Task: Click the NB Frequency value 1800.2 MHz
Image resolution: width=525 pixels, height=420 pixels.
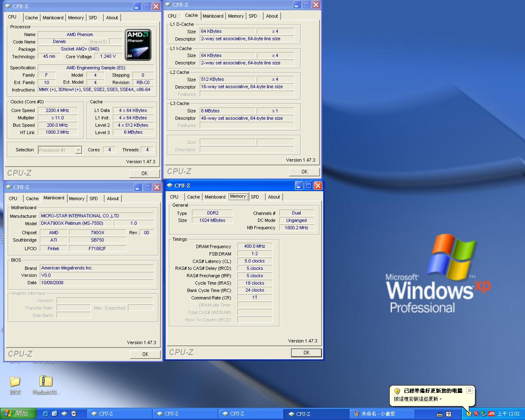Action: pyautogui.click(x=297, y=228)
